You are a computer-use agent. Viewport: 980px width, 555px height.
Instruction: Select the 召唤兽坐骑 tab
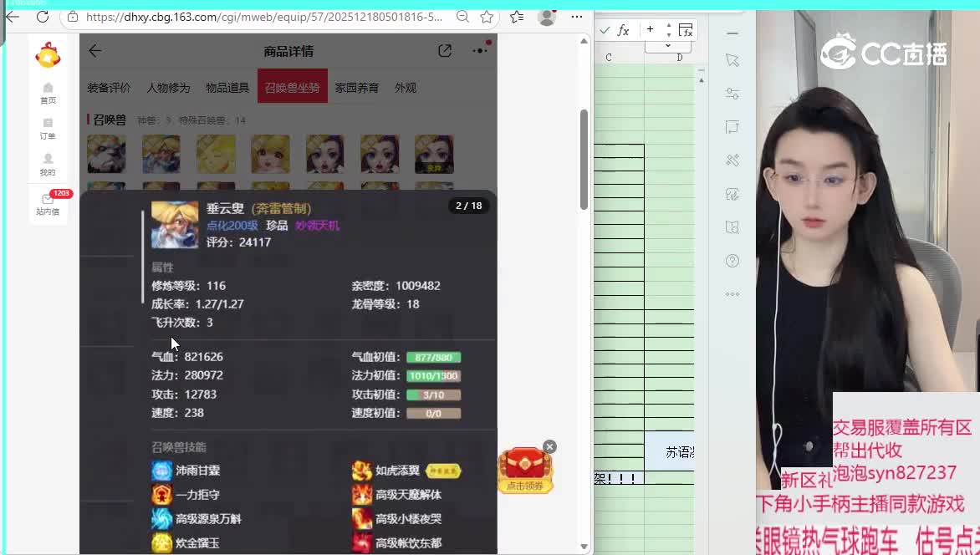click(293, 86)
